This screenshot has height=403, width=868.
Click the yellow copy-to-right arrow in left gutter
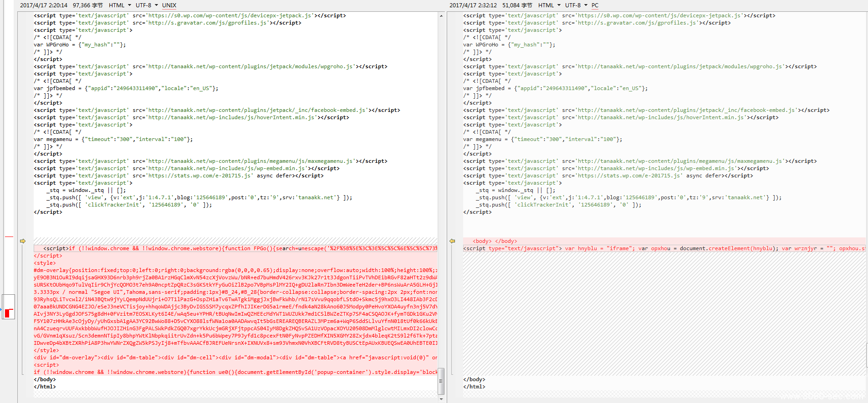[23, 241]
